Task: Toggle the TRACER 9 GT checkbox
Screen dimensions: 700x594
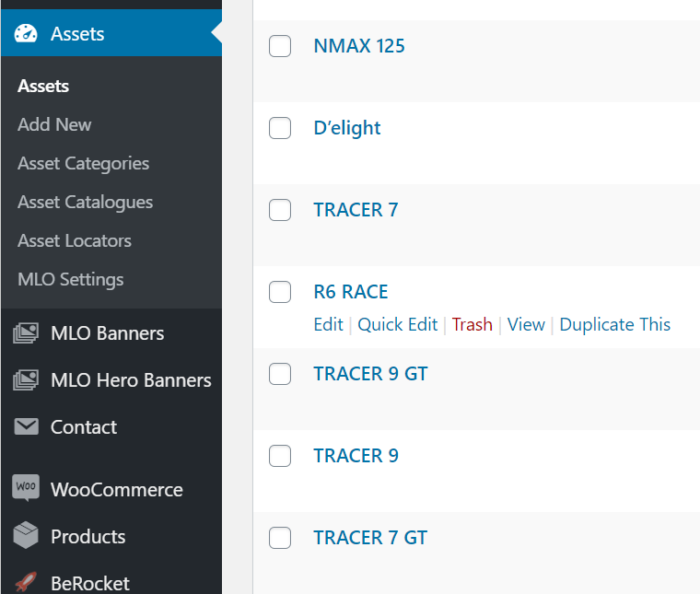Action: click(280, 374)
